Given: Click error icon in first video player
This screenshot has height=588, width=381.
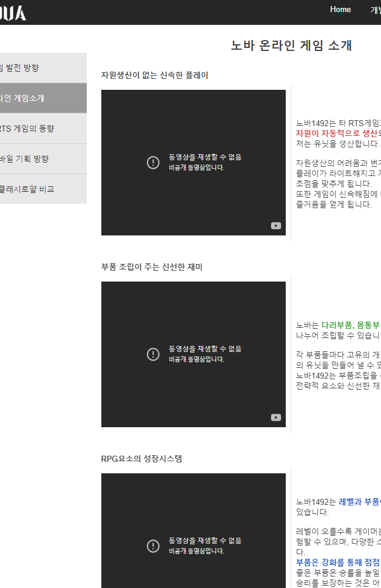Looking at the screenshot, I should click(153, 163).
